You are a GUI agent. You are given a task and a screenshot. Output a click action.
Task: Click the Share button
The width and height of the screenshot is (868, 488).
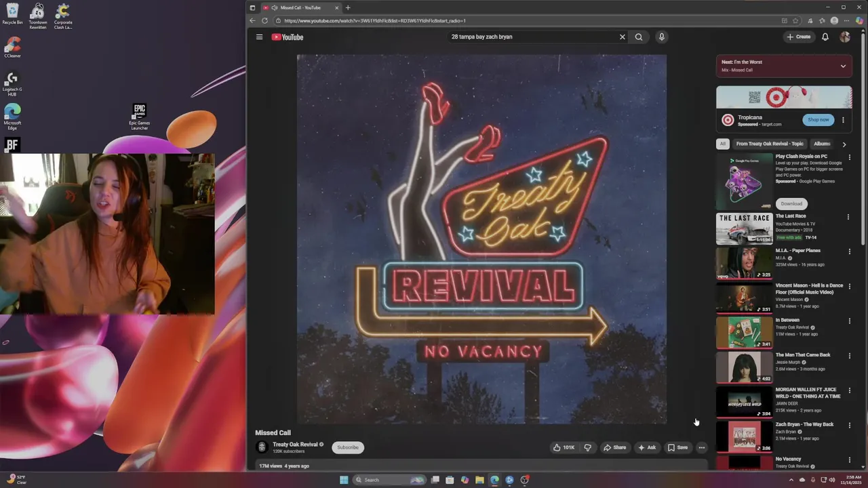pos(615,447)
